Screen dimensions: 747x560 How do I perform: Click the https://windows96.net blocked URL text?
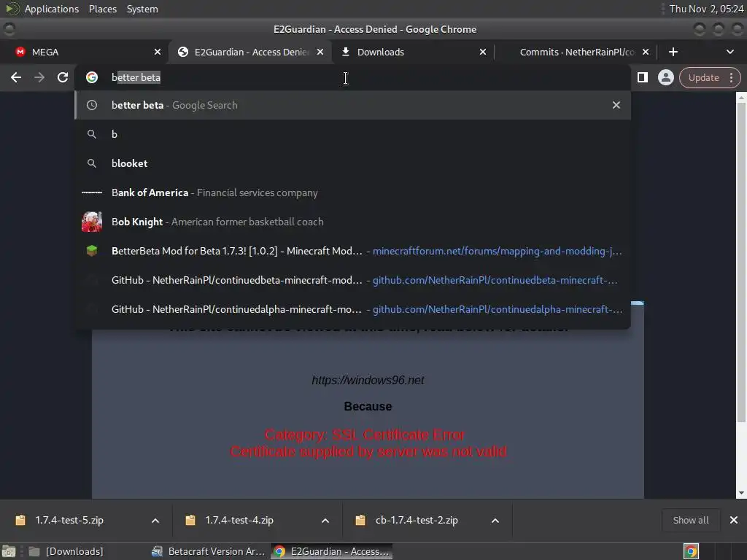[x=368, y=380]
